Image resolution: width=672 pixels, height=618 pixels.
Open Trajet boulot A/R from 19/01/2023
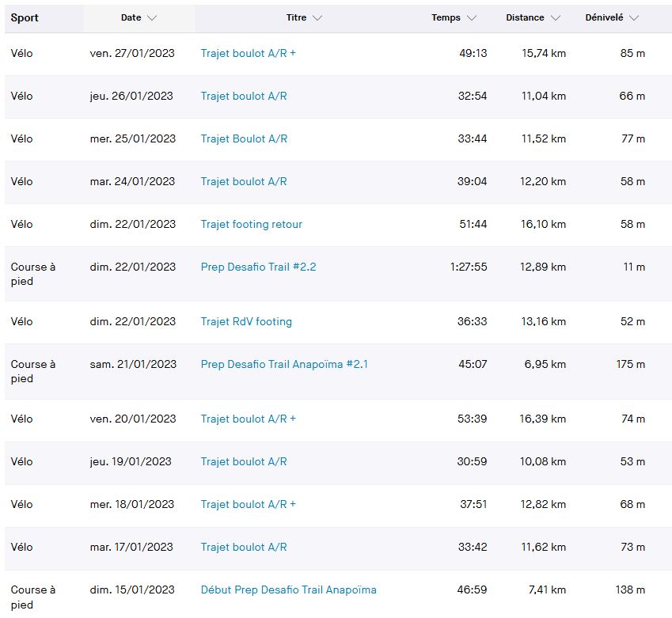point(244,461)
